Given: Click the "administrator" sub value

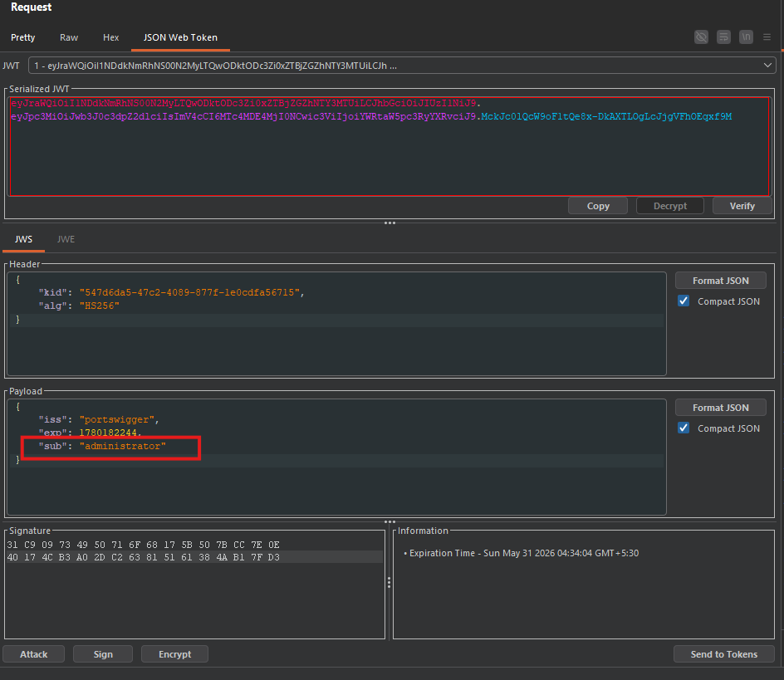Looking at the screenshot, I should pyautogui.click(x=123, y=446).
